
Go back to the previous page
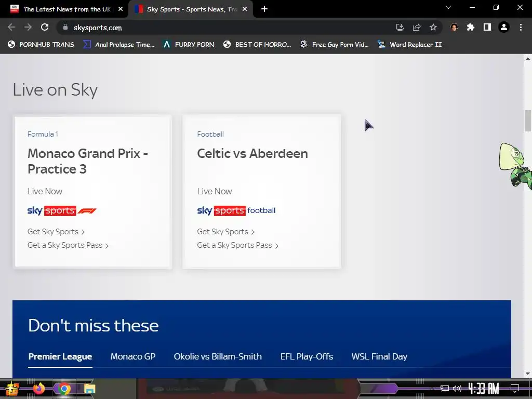click(11, 28)
